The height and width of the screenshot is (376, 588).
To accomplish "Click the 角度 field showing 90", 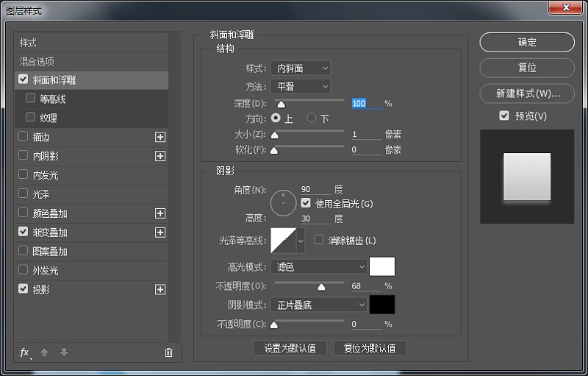I will 316,189.
